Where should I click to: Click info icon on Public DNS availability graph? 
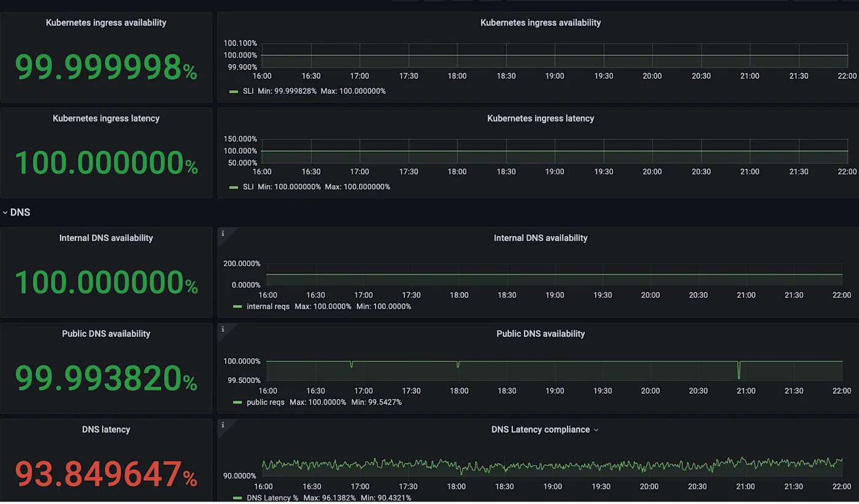pyautogui.click(x=223, y=329)
